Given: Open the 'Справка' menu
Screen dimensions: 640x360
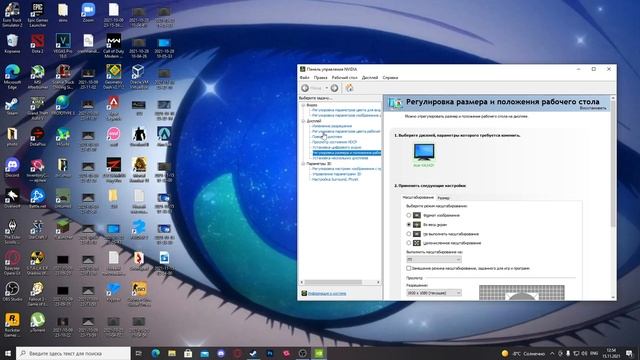Looking at the screenshot, I should 390,78.
